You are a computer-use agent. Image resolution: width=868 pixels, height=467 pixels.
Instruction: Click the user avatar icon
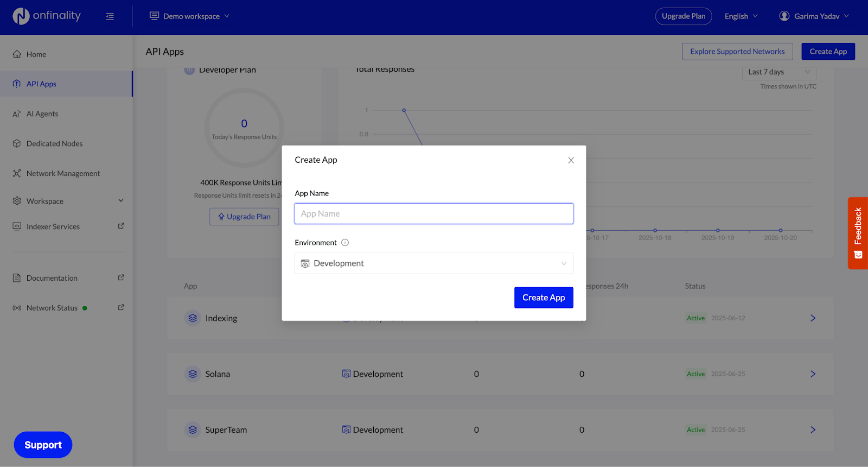coord(784,16)
